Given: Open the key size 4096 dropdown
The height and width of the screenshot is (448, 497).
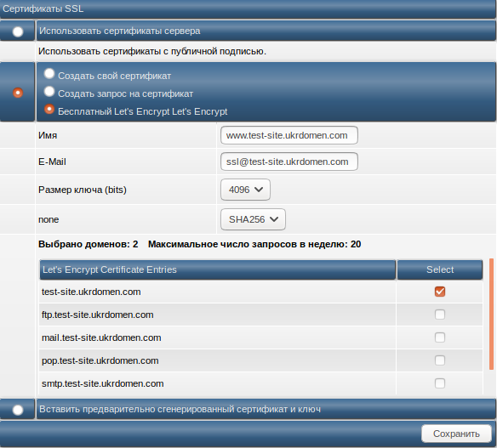Looking at the screenshot, I should 245,190.
